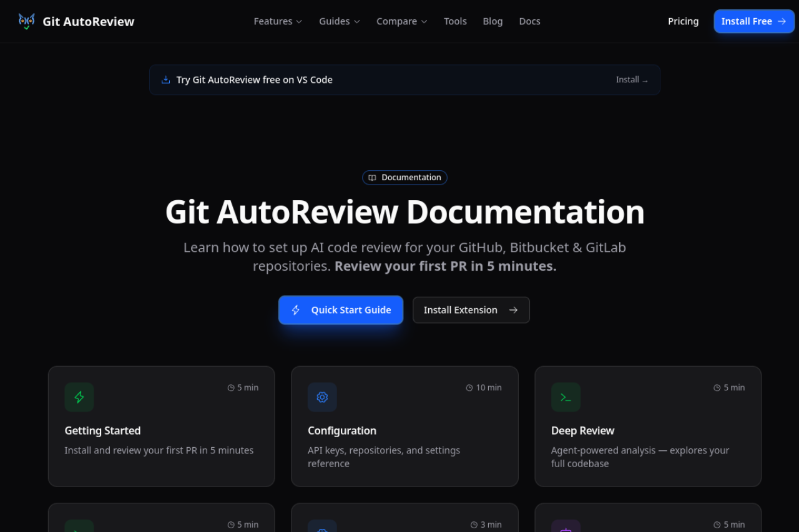Open the Pricing page
The image size is (799, 532).
point(683,21)
